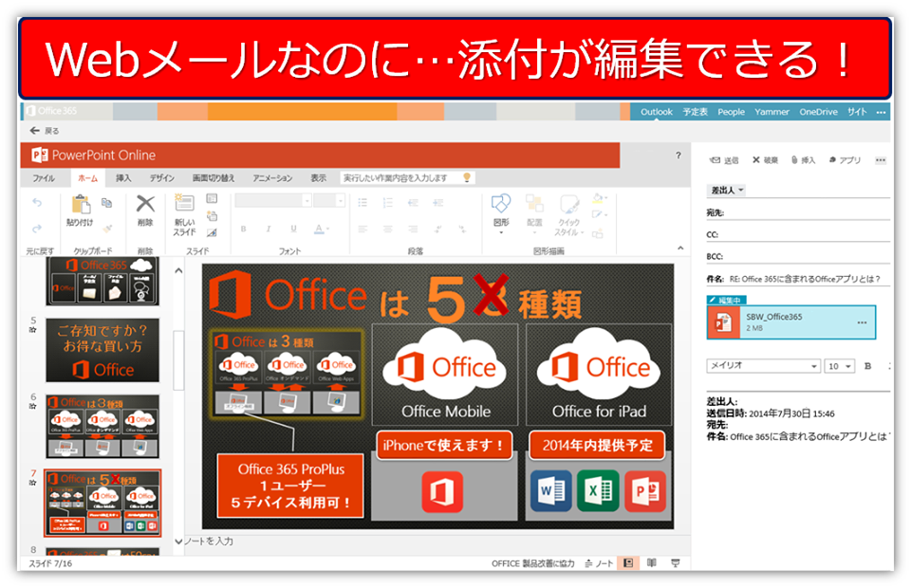Click the 挿入 paperclip attach button
This screenshot has height=588, width=911.
coord(804,160)
